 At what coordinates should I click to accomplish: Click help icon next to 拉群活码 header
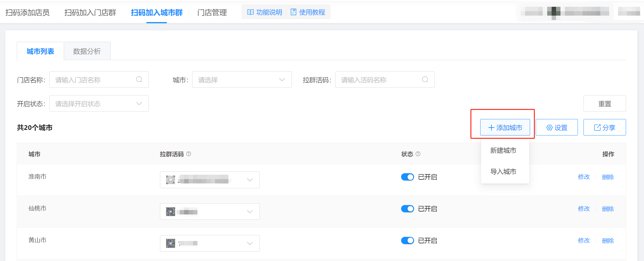point(189,154)
